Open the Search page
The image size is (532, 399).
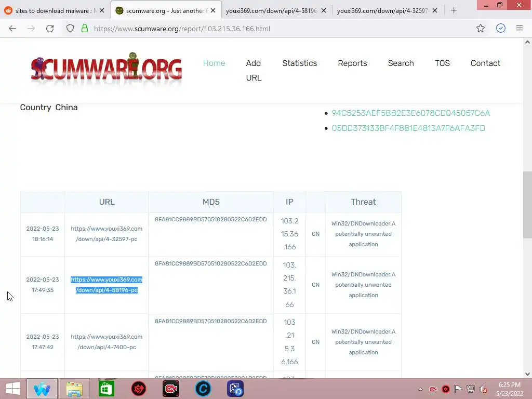click(x=401, y=63)
